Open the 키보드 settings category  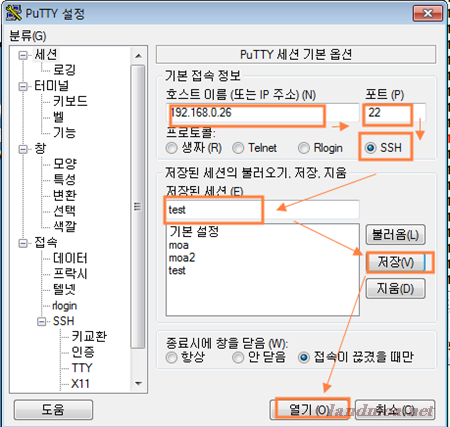coord(70,101)
